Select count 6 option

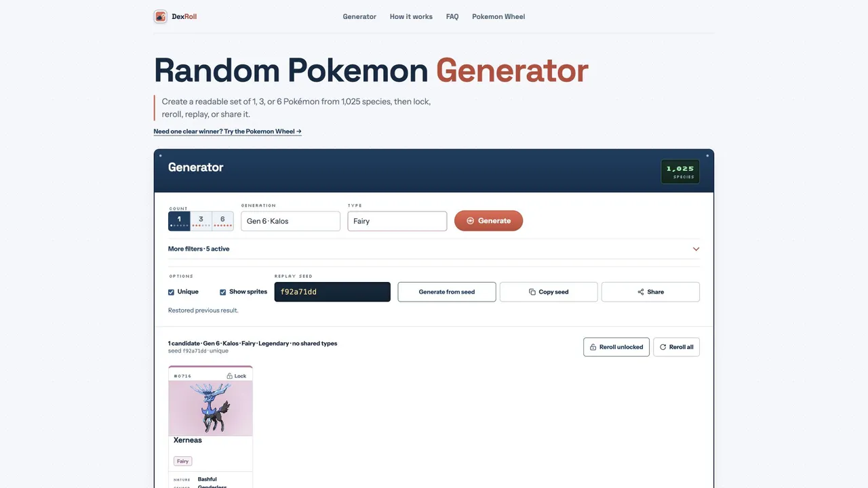click(x=223, y=221)
